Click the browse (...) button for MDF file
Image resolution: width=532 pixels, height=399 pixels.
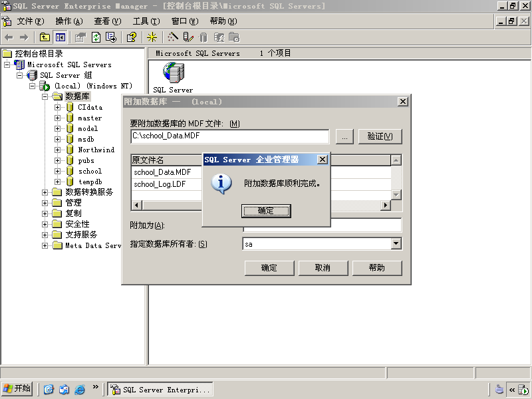pyautogui.click(x=344, y=136)
